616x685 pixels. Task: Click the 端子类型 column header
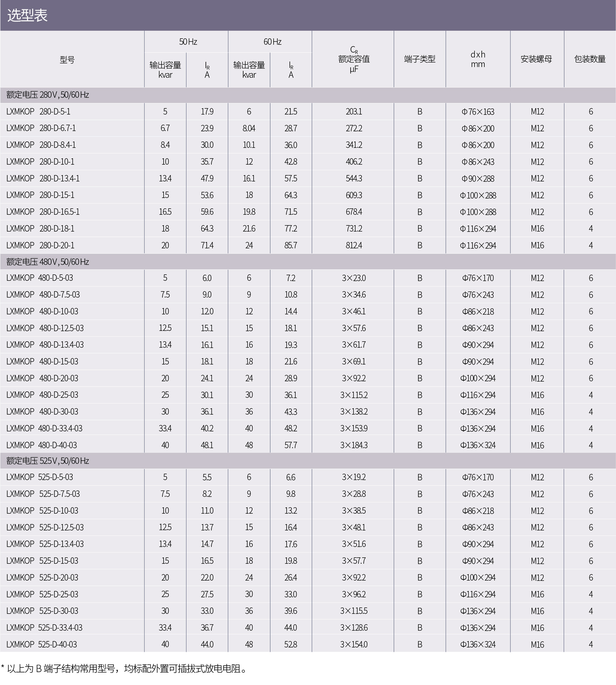(x=420, y=59)
